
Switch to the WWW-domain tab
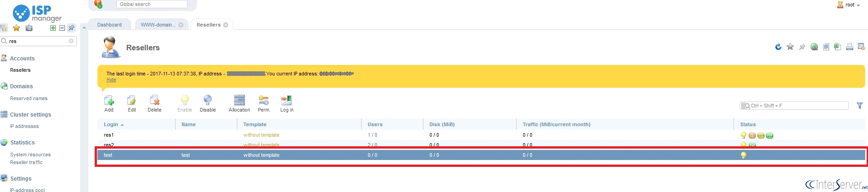[158, 25]
